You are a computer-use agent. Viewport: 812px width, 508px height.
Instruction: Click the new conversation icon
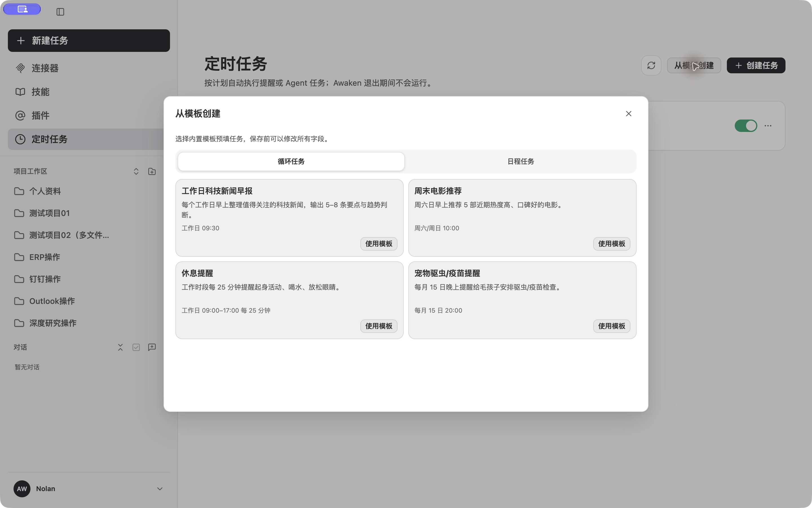pos(152,347)
